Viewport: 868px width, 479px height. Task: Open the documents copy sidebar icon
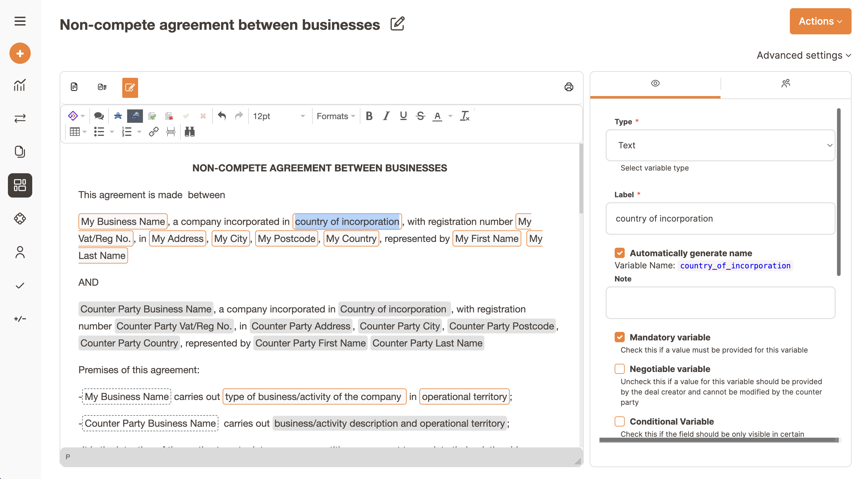tap(20, 152)
